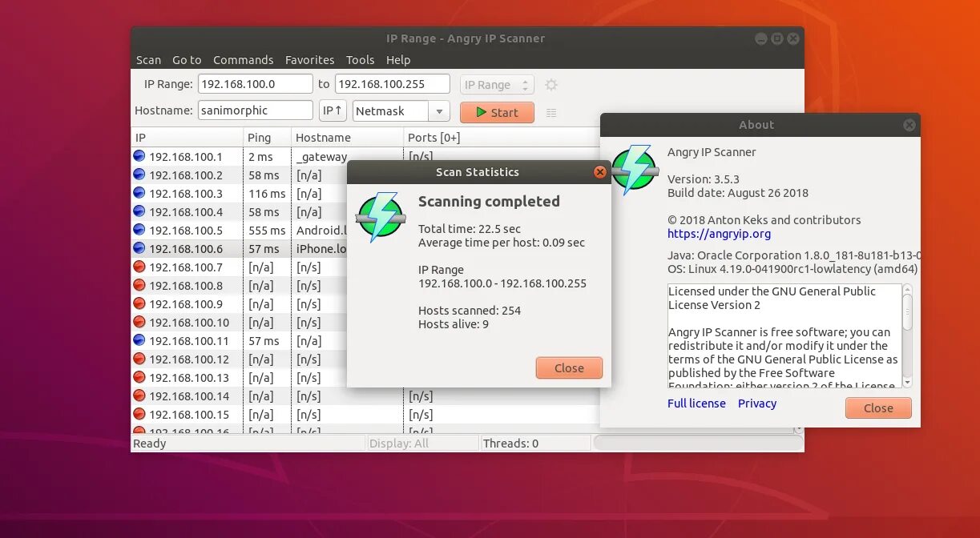Click red status icon for 192.168.100.15
The width and height of the screenshot is (980, 538).
(139, 414)
